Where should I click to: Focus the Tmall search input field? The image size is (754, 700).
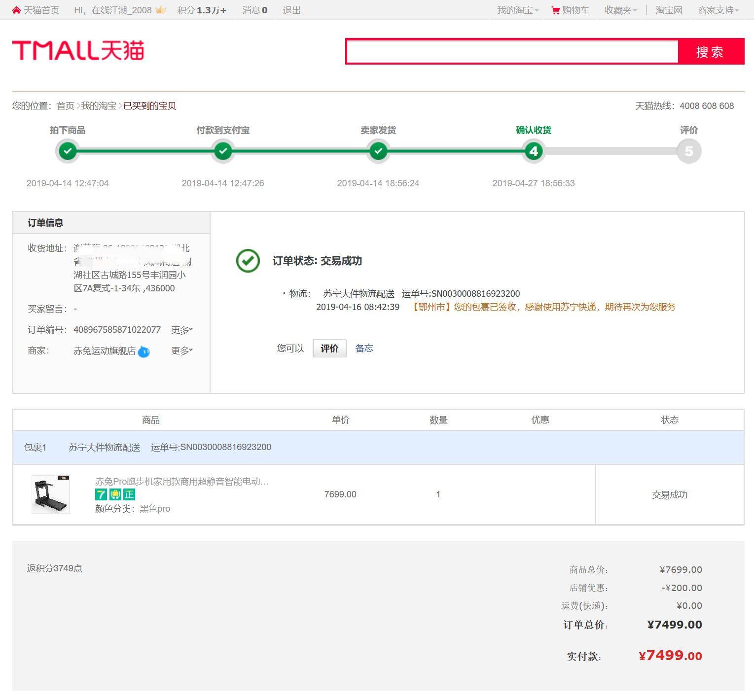coord(512,51)
